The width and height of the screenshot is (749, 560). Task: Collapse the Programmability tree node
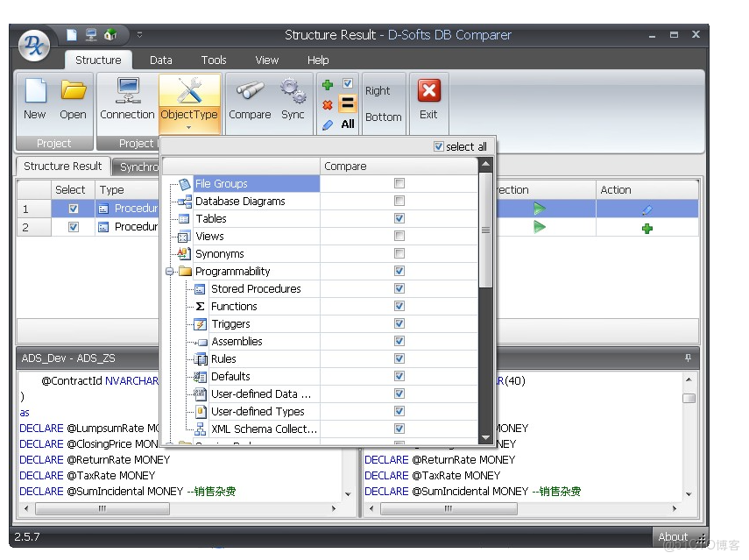pyautogui.click(x=171, y=271)
